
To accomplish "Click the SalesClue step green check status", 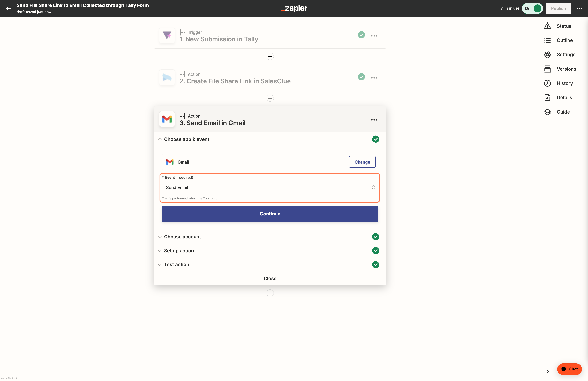I will 361,77.
